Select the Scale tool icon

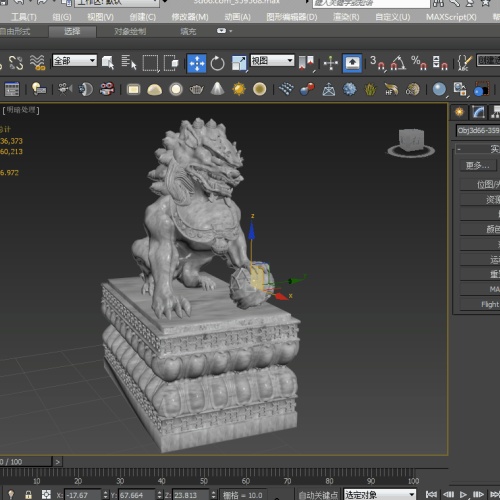tap(239, 63)
